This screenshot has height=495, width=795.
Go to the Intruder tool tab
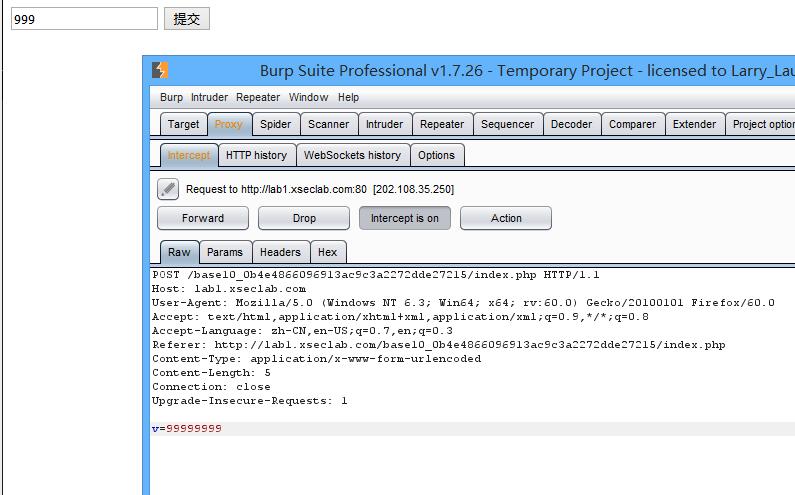384,124
